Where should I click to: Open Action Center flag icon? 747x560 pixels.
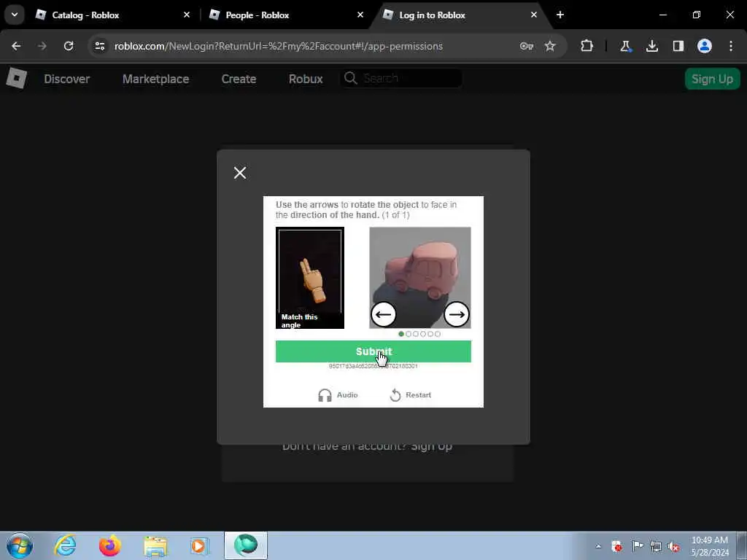(x=637, y=545)
